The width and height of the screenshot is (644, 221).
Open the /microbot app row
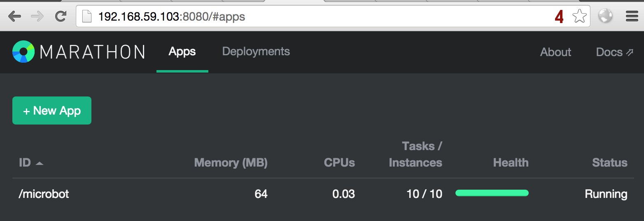[x=323, y=194]
